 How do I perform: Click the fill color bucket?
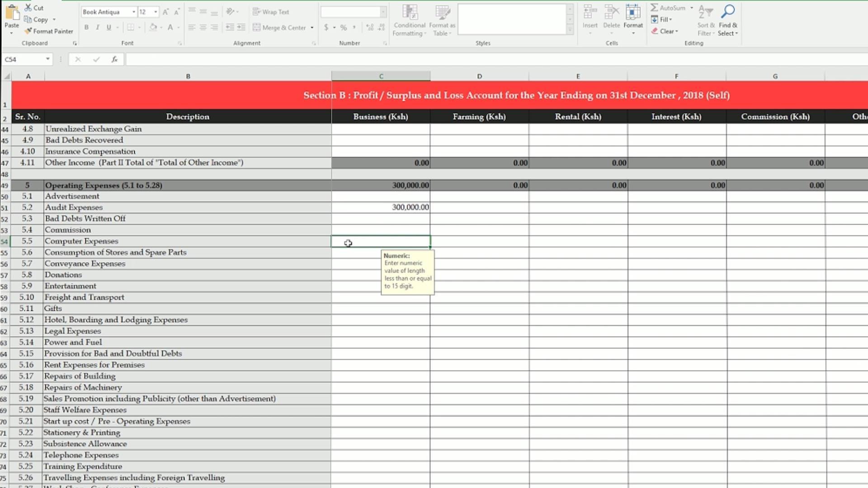153,28
